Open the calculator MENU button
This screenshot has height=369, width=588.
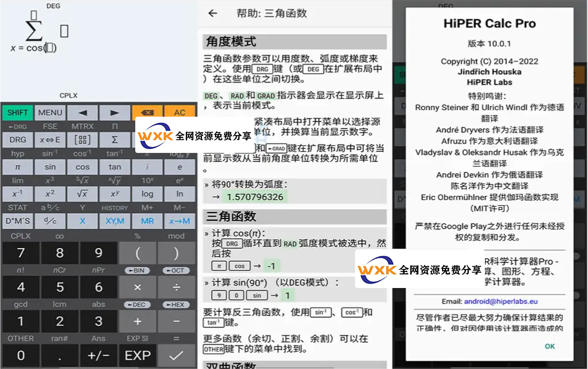(50, 112)
